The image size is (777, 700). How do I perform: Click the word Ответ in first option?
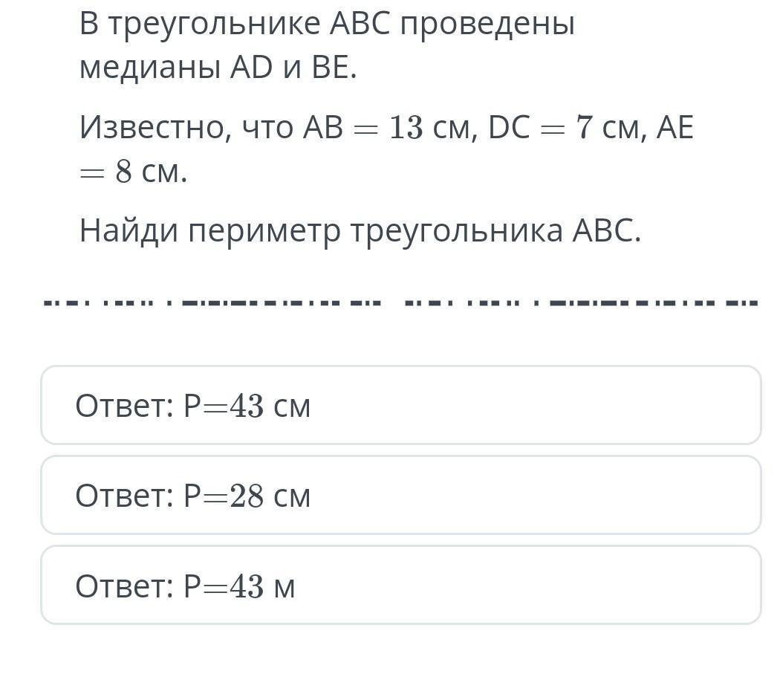point(122,406)
